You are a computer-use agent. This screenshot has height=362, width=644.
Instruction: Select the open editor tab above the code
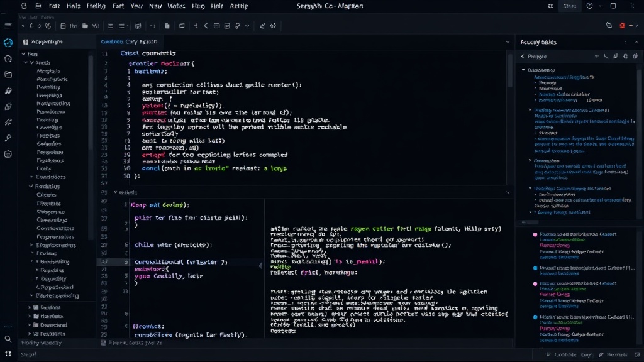coord(129,41)
